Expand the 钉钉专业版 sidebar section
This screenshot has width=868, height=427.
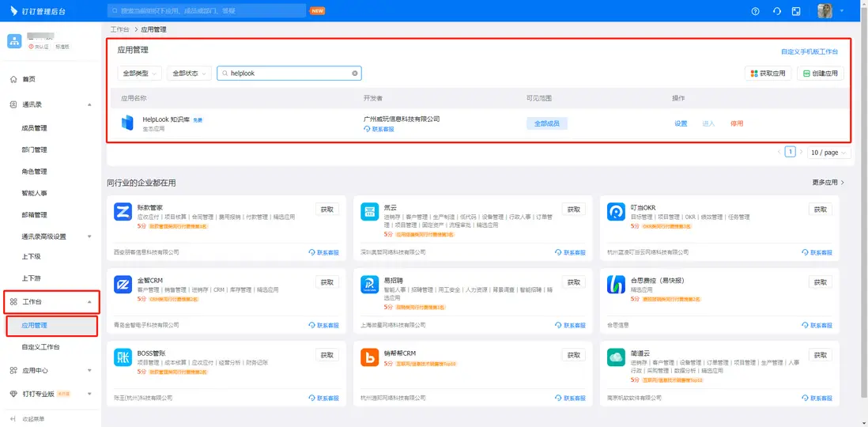coord(89,394)
